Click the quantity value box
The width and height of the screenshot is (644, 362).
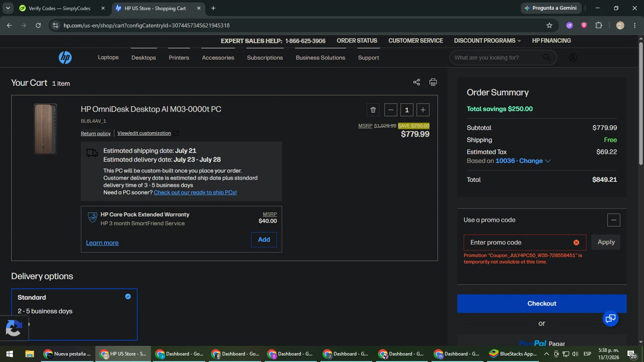tap(407, 110)
